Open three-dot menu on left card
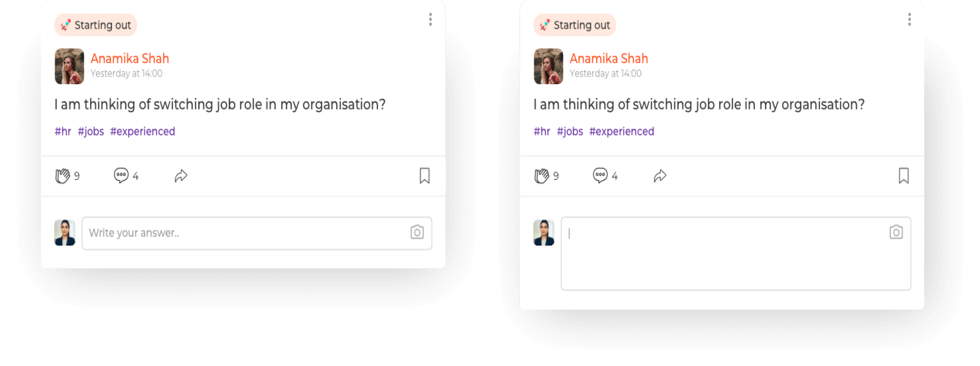The height and width of the screenshot is (366, 980). [x=430, y=20]
